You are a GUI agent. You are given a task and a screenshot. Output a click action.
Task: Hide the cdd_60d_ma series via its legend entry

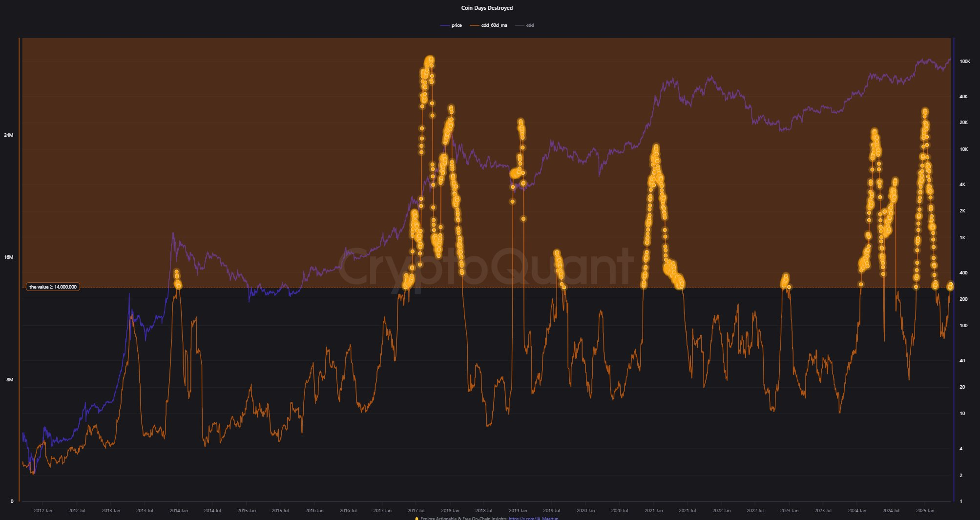(x=493, y=25)
